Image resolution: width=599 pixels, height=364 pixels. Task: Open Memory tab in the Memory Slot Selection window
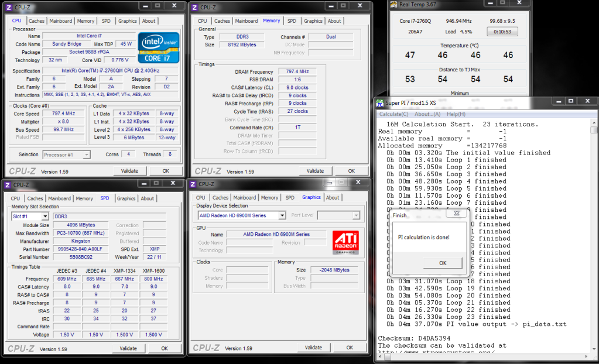coord(84,198)
